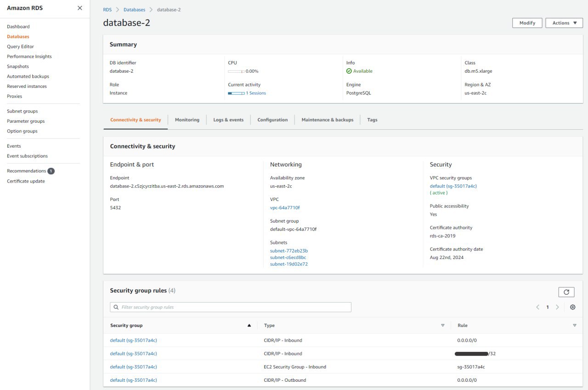The height and width of the screenshot is (390, 588).
Task: Open Option groups
Action: pos(22,131)
